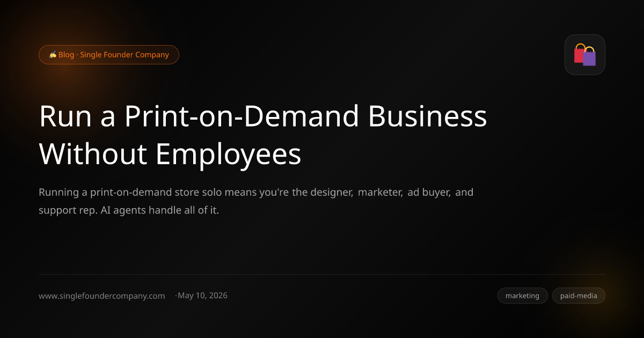Click the writing hand emoji in badge
644x338 pixels.
click(53, 55)
